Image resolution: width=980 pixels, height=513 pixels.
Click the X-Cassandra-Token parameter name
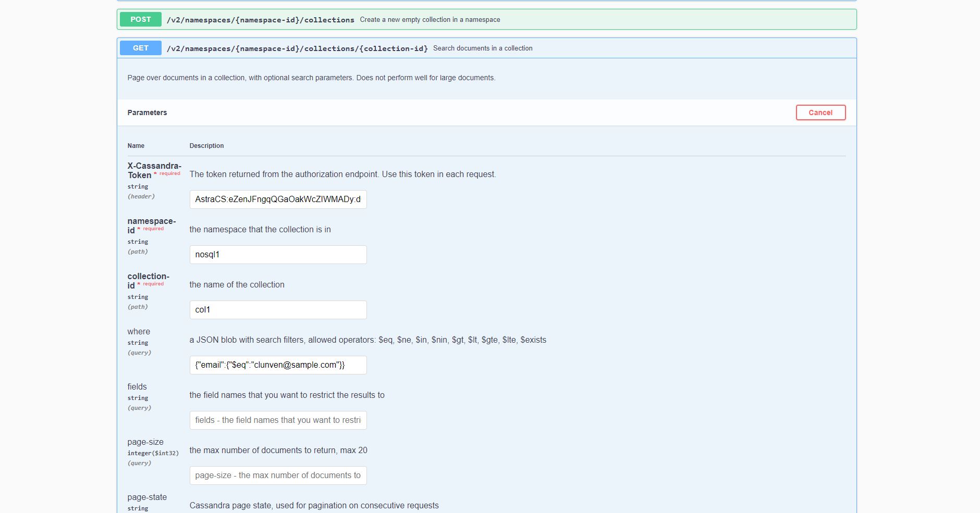(x=154, y=170)
